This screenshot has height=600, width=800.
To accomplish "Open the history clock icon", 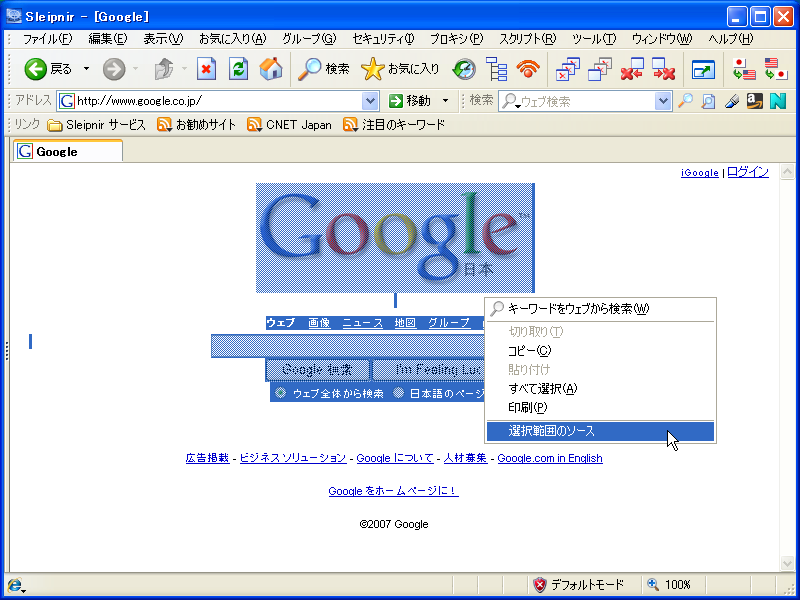I will (x=464, y=69).
